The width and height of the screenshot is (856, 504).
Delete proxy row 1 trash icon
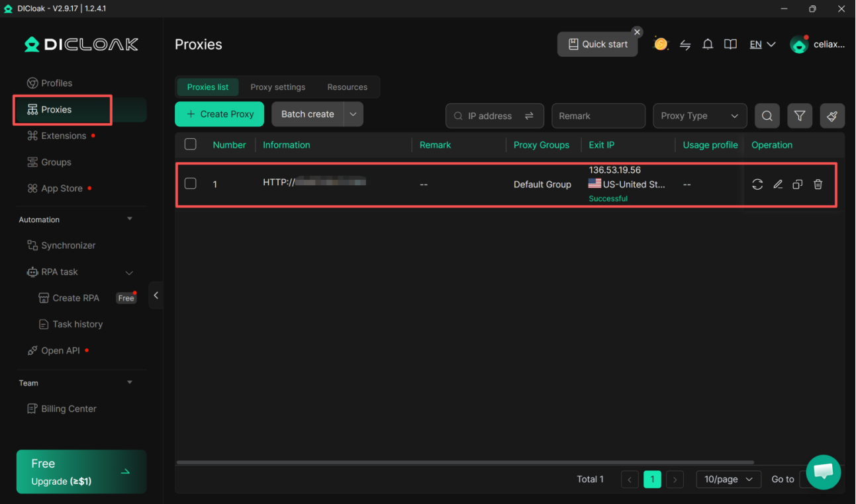pos(818,185)
